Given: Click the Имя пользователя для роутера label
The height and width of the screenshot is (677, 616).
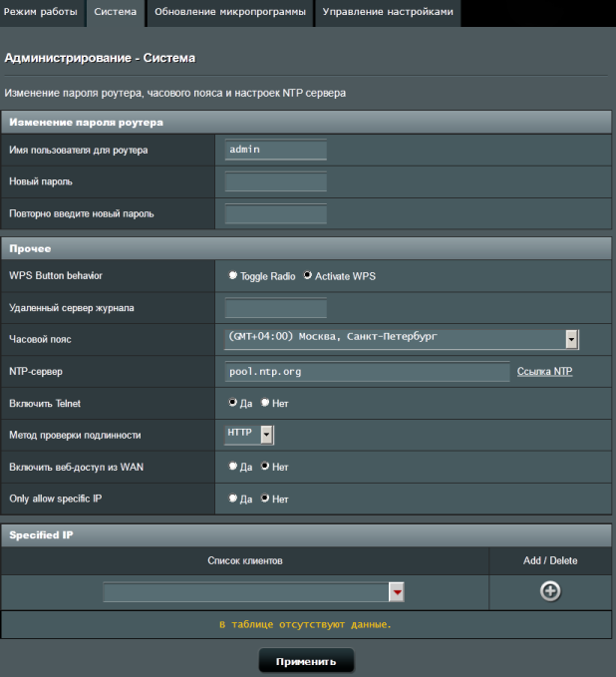Looking at the screenshot, I should tap(79, 151).
